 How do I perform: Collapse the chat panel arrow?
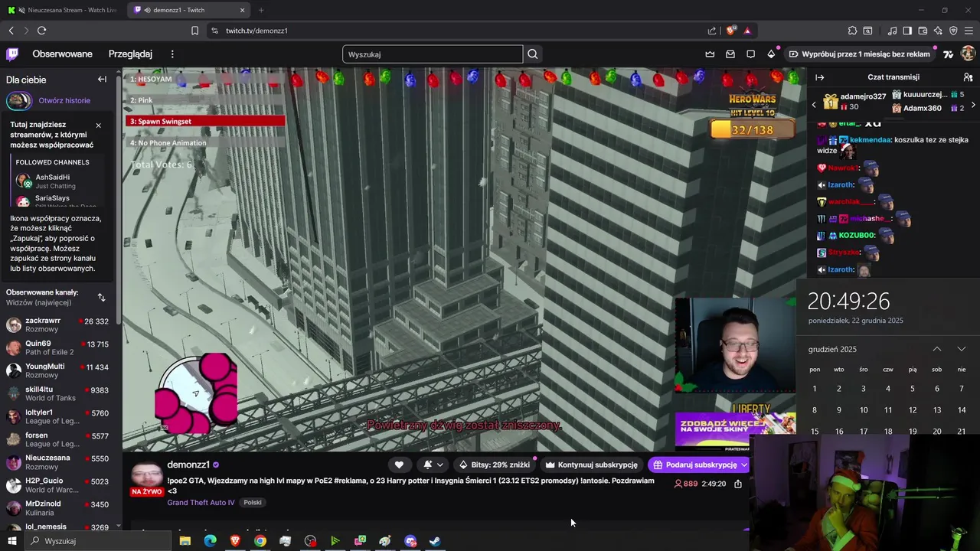[819, 77]
